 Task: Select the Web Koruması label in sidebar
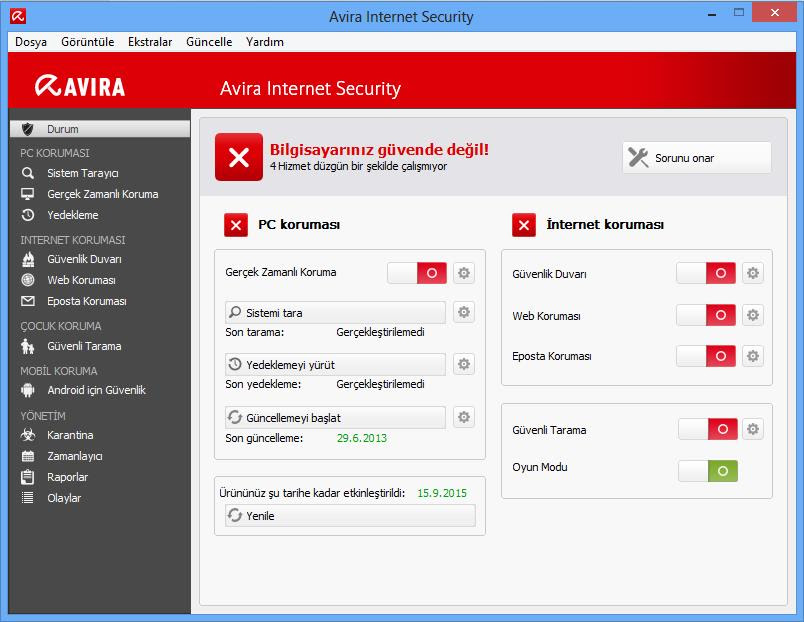(x=82, y=280)
